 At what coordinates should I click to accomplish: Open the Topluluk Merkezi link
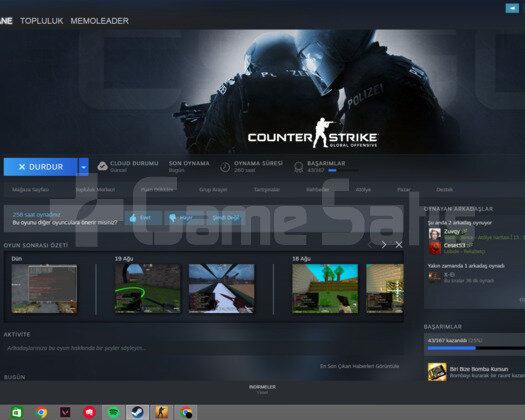(x=95, y=190)
